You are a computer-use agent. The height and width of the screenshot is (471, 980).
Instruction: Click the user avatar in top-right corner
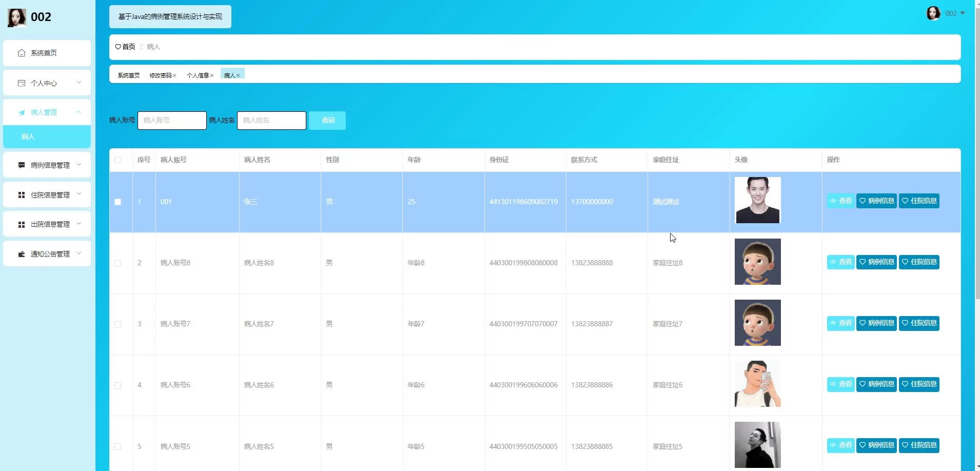(933, 13)
